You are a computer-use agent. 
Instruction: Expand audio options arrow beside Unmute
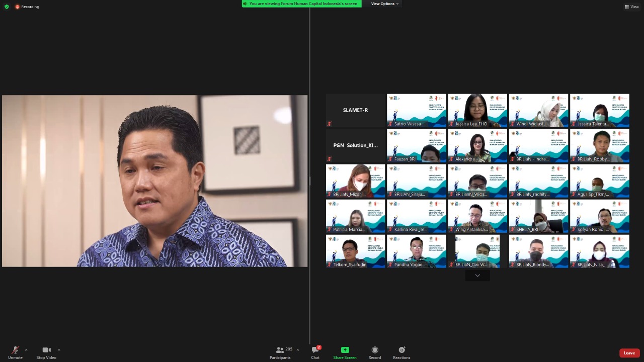pyautogui.click(x=26, y=350)
